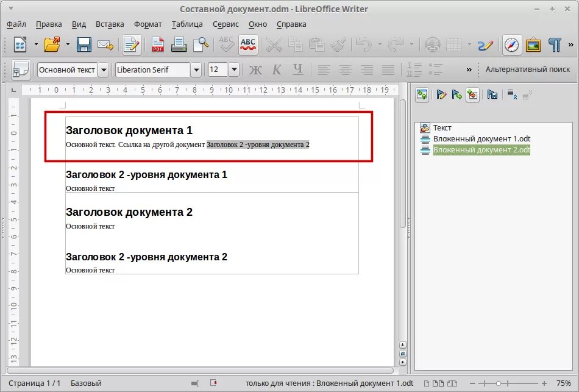Open the Формат menu
Viewport: 579px width, 392px height.
(x=147, y=24)
